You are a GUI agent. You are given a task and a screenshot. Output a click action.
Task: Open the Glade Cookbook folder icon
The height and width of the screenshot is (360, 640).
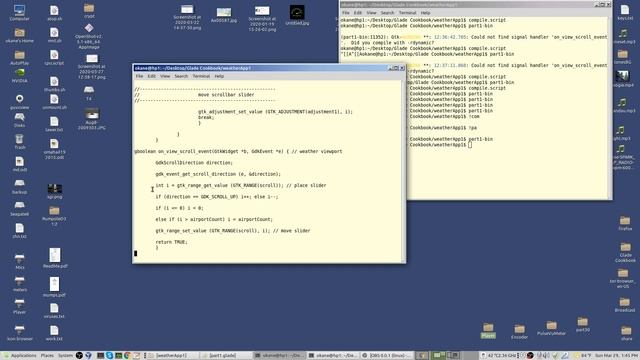[x=625, y=252]
